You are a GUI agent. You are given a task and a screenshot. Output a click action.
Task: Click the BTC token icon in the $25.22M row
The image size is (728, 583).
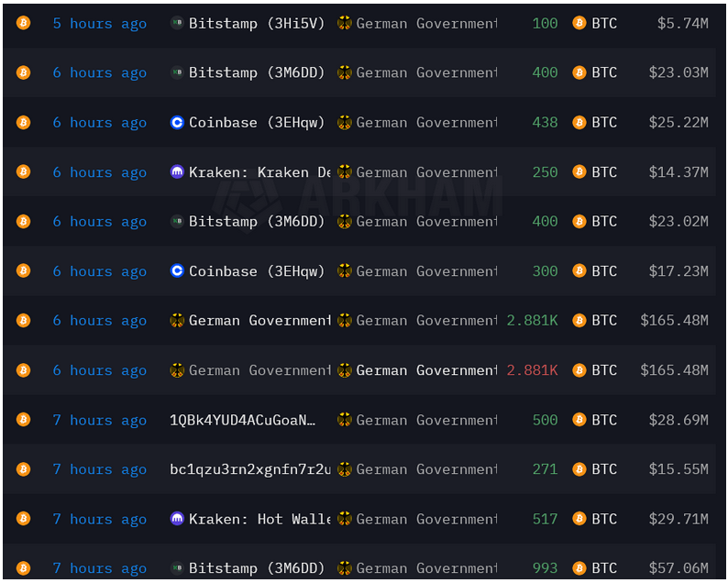click(x=579, y=122)
